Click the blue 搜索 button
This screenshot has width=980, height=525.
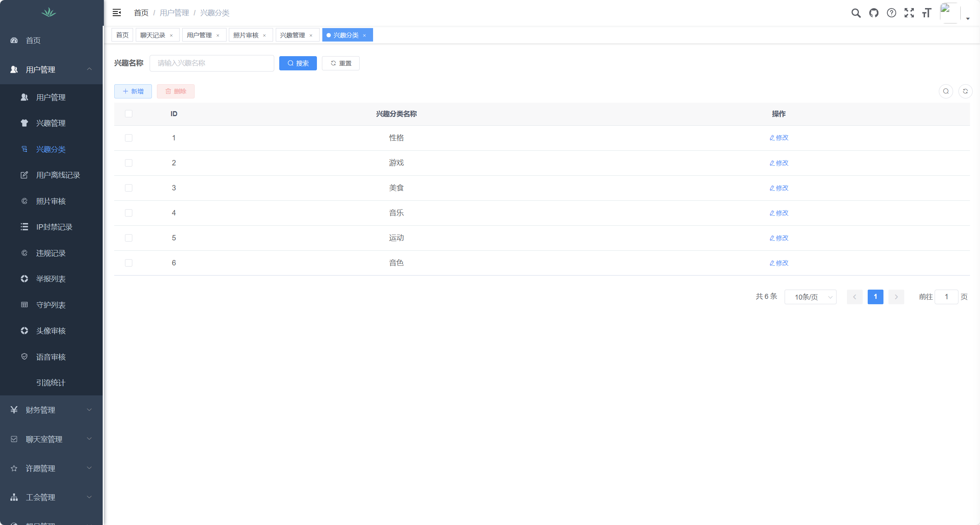point(298,63)
